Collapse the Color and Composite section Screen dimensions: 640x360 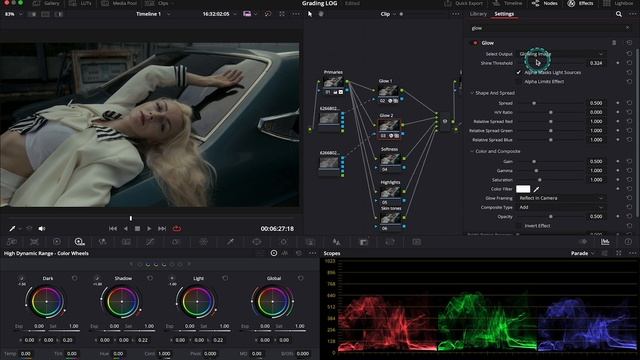[x=472, y=151]
